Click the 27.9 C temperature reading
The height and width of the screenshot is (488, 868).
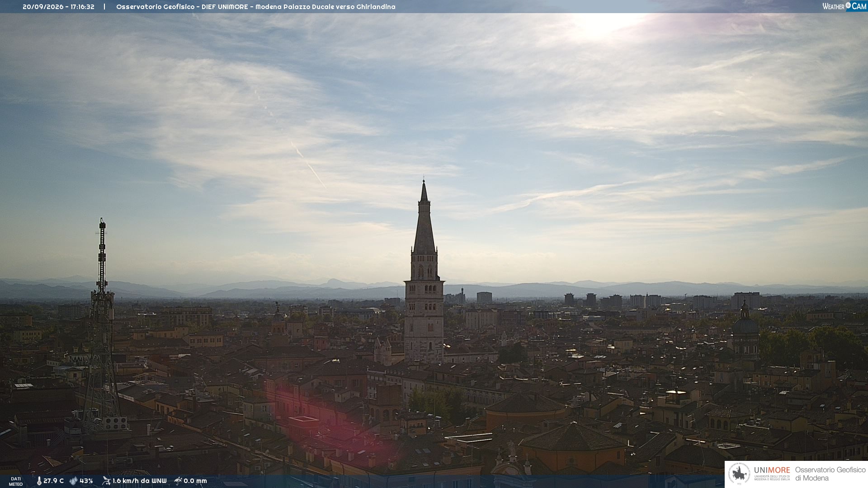(x=53, y=481)
